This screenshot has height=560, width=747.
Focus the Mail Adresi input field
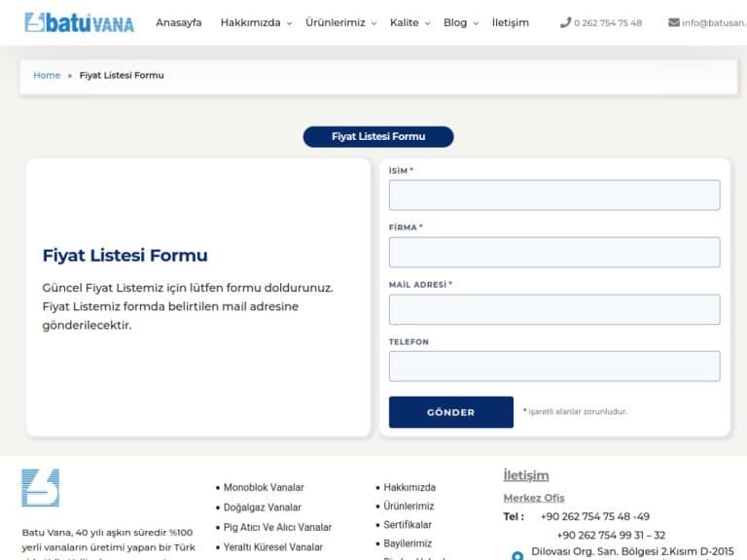[554, 309]
